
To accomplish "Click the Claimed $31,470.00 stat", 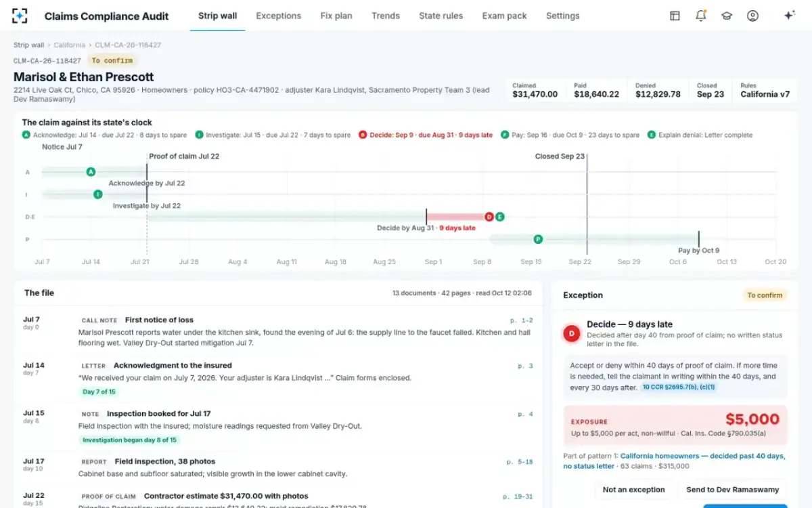I will click(x=535, y=91).
